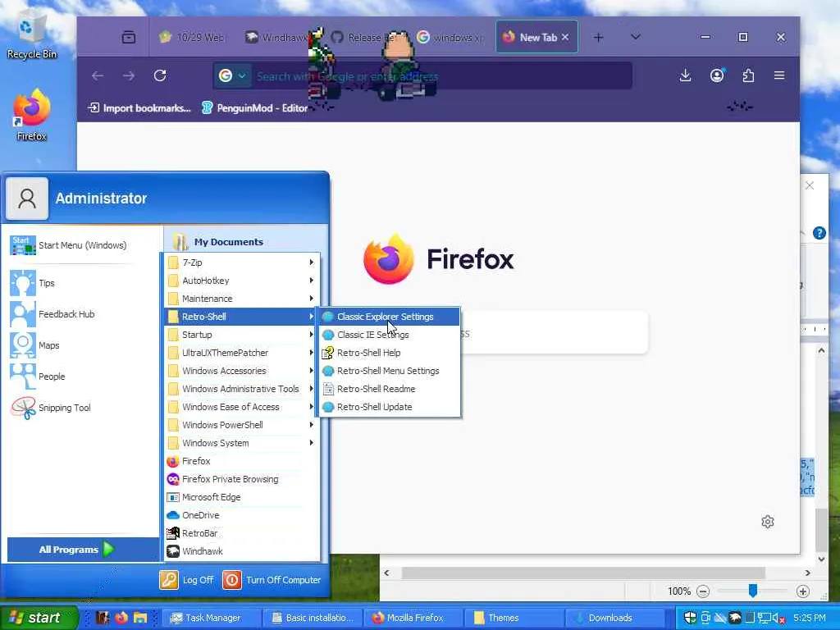Click the Administrator user picture
The height and width of the screenshot is (630, 840).
[27, 199]
